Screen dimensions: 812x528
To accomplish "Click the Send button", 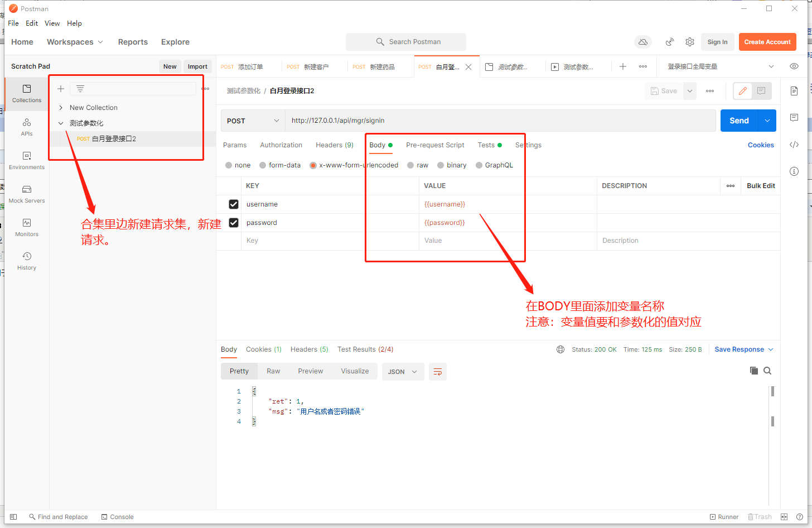I will coord(739,121).
